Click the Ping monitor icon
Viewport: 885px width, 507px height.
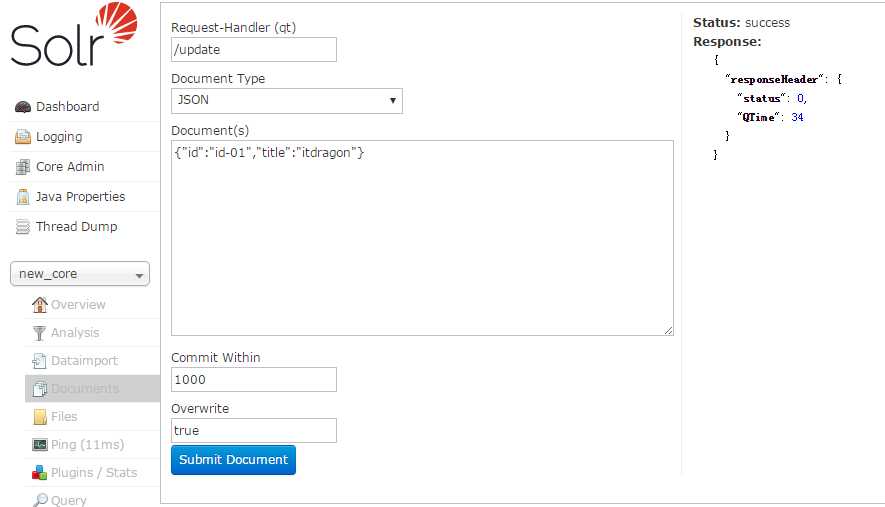click(40, 444)
